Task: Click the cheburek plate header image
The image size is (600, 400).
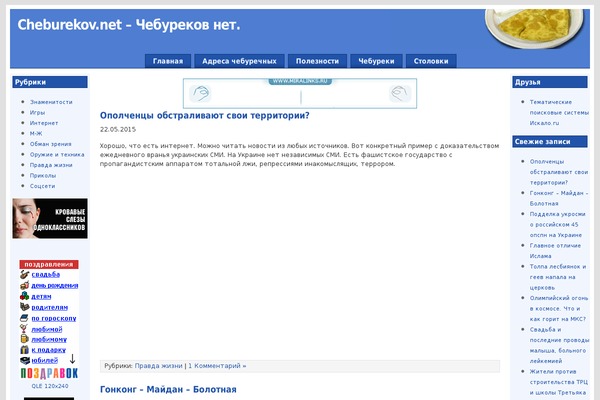Action: click(534, 28)
